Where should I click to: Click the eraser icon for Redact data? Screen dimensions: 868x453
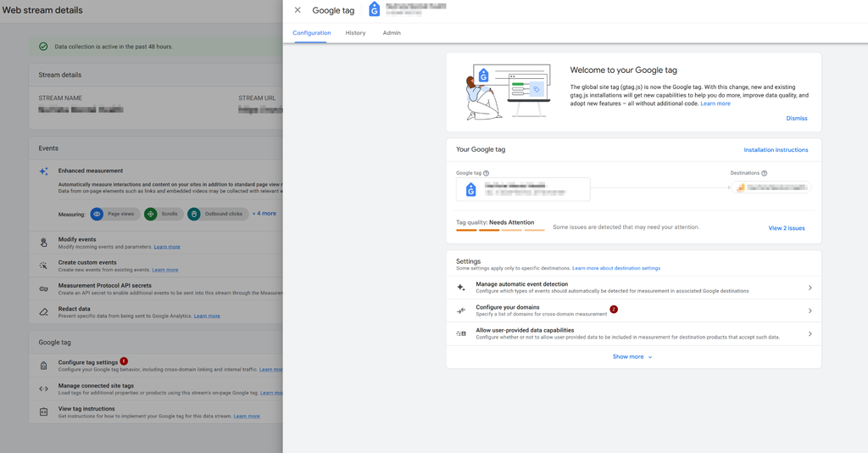click(x=43, y=312)
